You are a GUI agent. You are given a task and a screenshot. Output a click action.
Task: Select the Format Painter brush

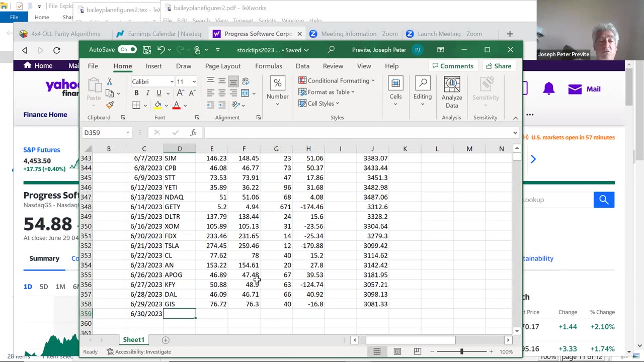tap(110, 105)
